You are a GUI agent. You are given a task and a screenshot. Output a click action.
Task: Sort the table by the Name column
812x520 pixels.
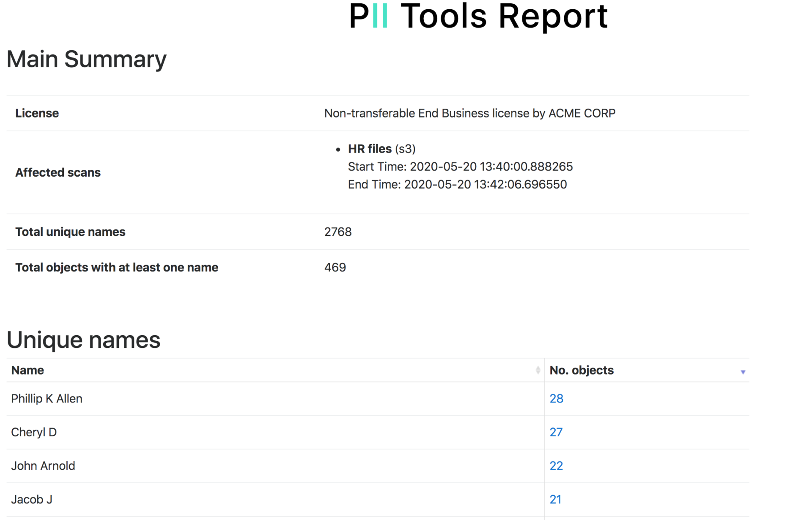[x=27, y=370]
